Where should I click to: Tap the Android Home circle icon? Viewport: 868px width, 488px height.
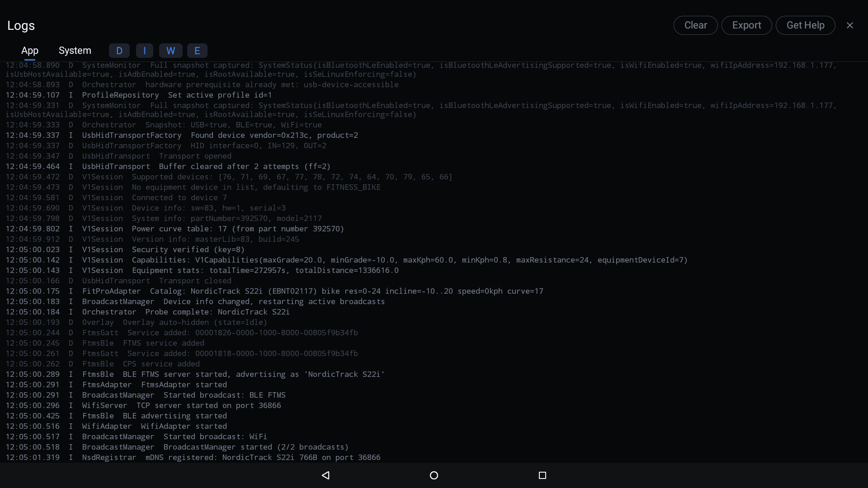(x=434, y=475)
